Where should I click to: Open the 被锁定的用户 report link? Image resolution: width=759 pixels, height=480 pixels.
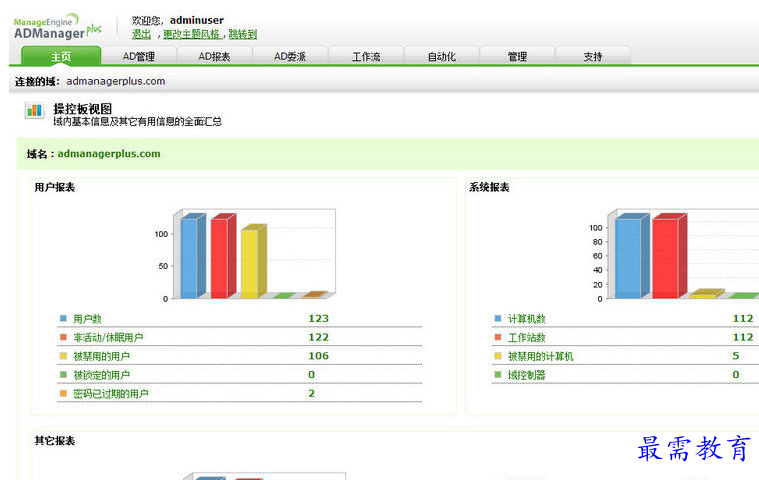tap(102, 375)
